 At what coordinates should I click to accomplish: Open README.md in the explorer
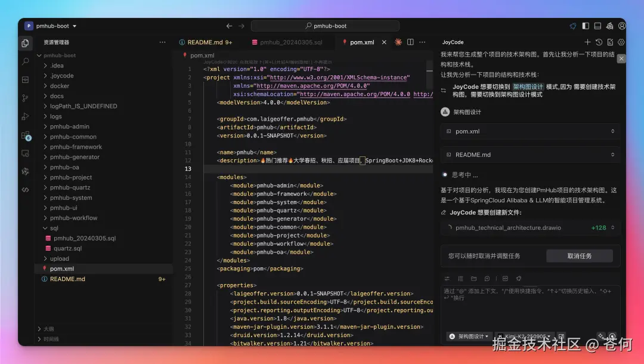coord(68,279)
